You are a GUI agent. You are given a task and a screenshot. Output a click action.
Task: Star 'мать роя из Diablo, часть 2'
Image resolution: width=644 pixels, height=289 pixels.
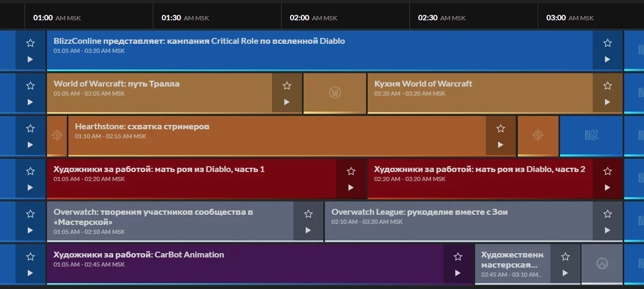pyautogui.click(x=608, y=171)
